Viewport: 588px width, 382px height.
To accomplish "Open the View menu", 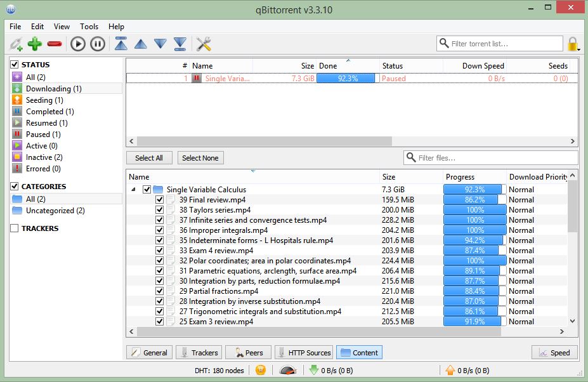I will click(62, 27).
